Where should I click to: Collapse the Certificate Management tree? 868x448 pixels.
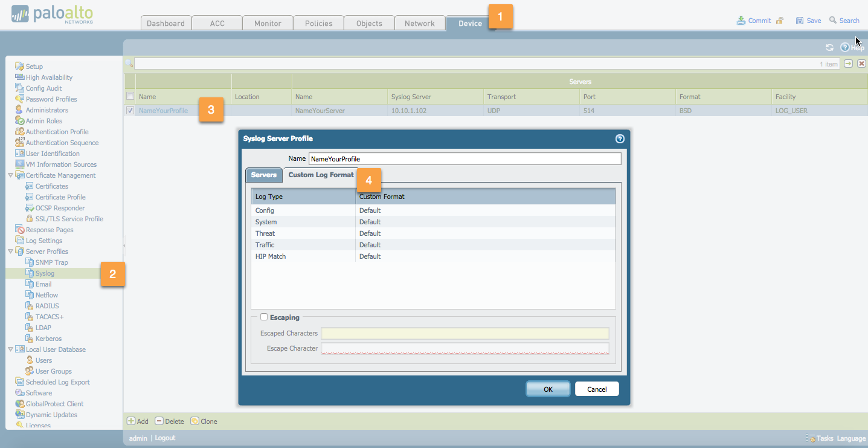click(10, 175)
